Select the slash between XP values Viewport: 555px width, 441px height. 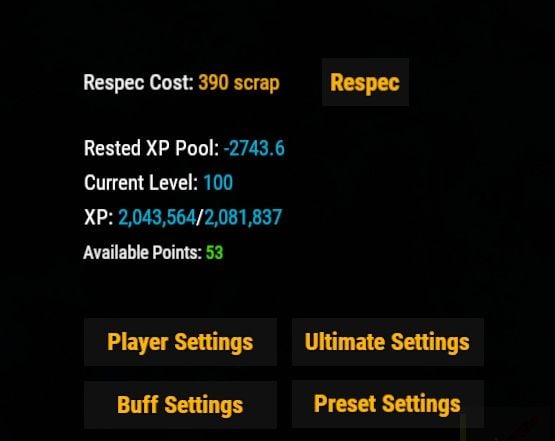pyautogui.click(x=200, y=217)
